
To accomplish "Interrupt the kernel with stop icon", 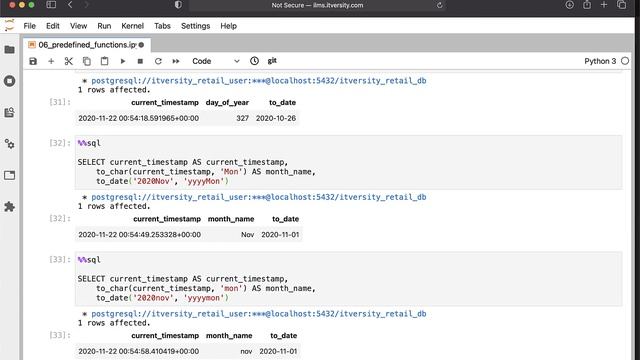I will pyautogui.click(x=140, y=61).
